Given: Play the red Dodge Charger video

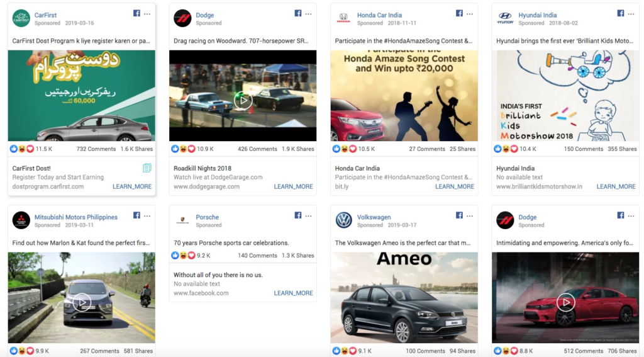Looking at the screenshot, I should click(565, 302).
